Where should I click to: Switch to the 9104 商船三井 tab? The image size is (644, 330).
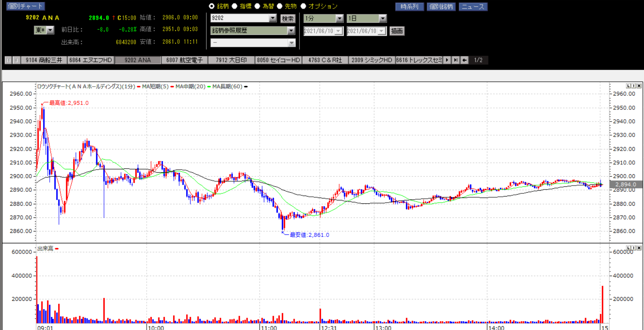pyautogui.click(x=44, y=60)
